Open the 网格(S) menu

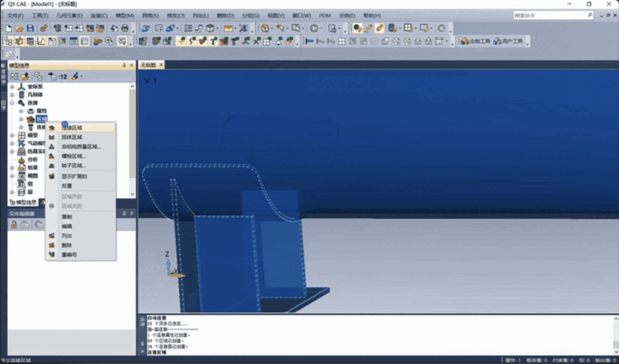150,16
